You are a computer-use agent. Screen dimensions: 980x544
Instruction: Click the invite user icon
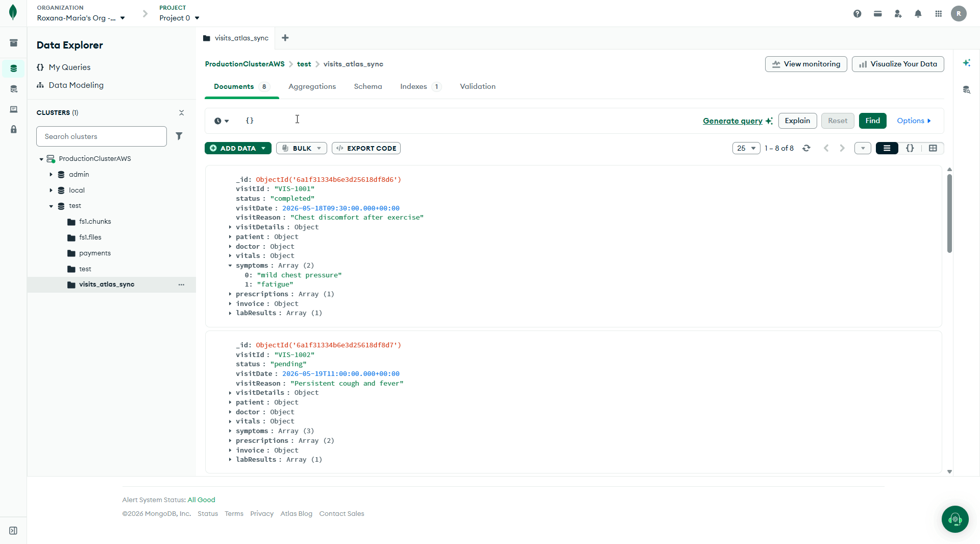(x=898, y=14)
